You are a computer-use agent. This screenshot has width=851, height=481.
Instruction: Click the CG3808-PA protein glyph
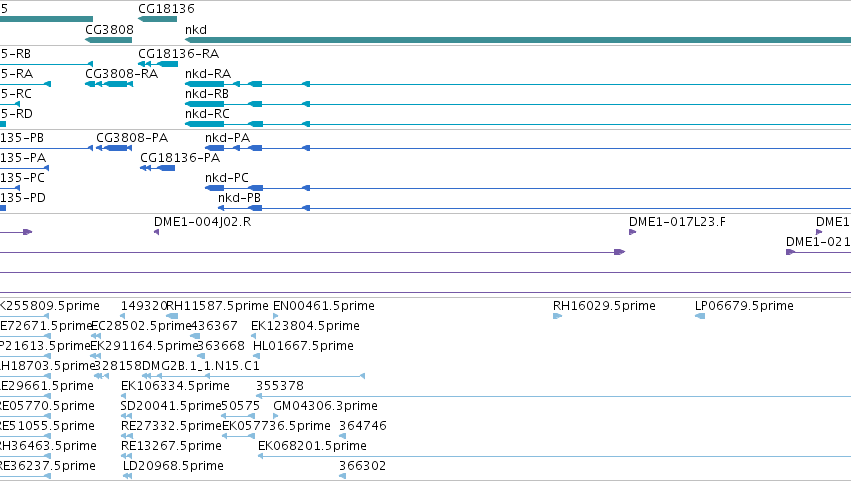coord(114,148)
